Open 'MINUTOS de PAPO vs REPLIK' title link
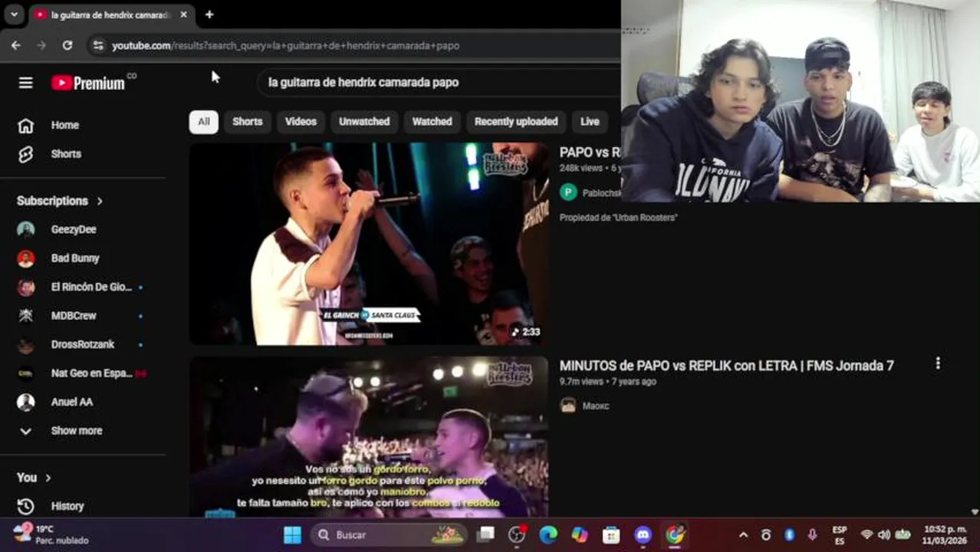980x552 pixels. (726, 366)
